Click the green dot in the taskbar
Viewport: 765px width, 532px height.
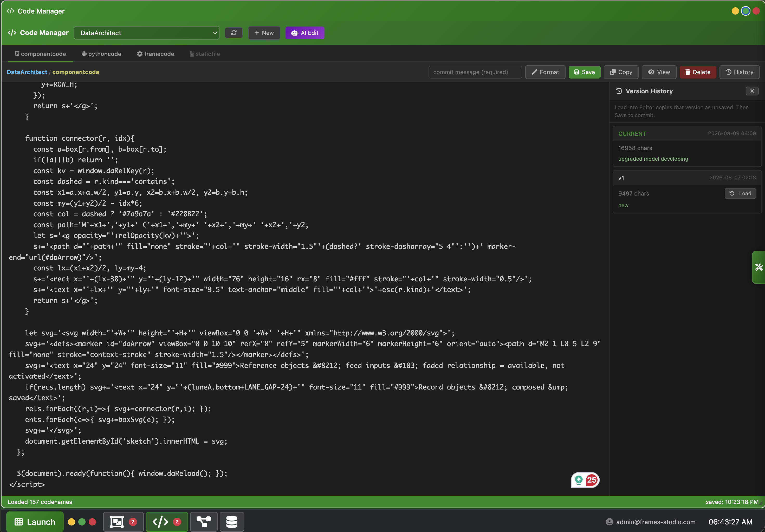82,522
